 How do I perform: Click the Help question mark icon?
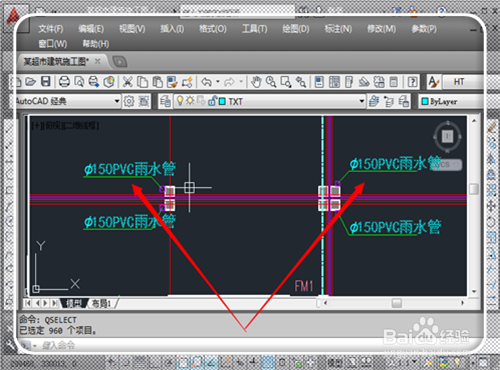(x=412, y=82)
